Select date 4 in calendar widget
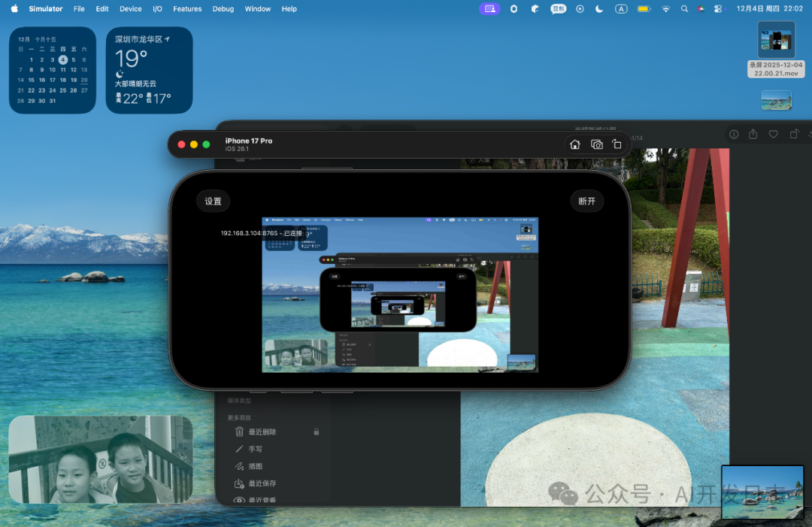Viewport: 812px width, 527px height. click(x=62, y=59)
